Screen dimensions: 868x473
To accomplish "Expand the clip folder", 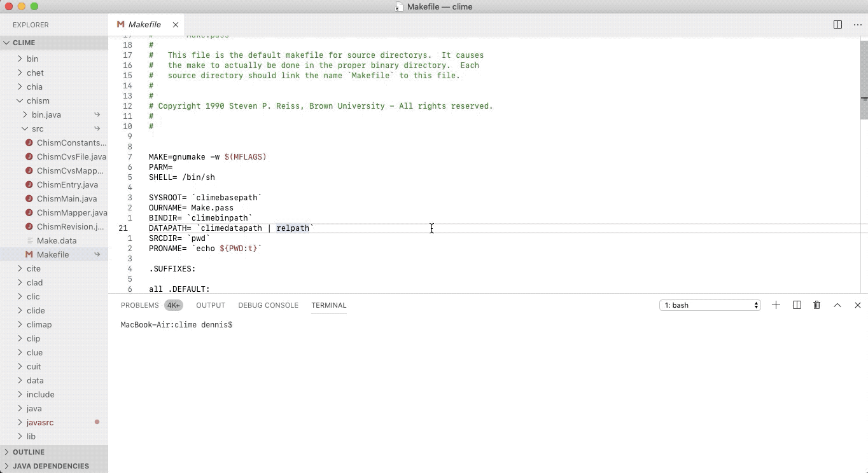I will 20,338.
